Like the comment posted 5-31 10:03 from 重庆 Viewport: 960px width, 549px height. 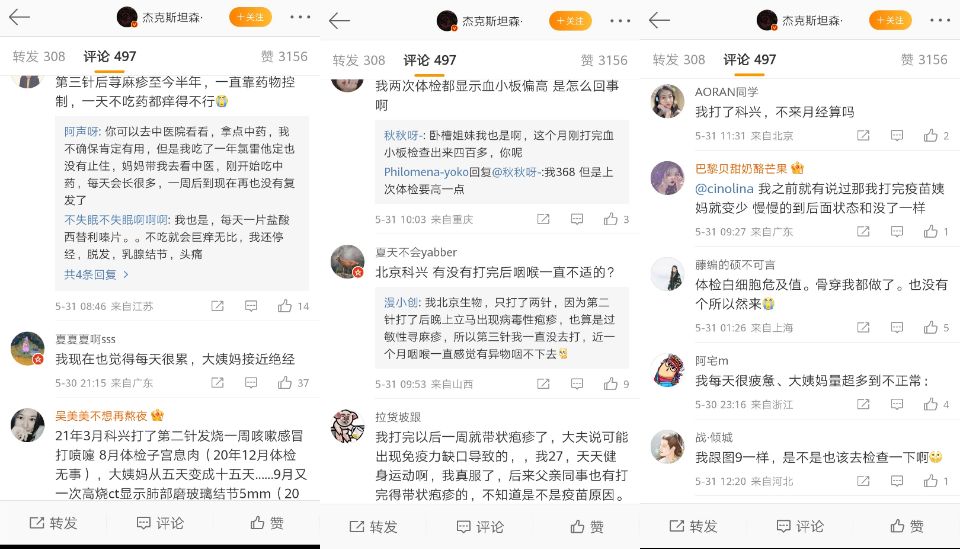point(610,219)
